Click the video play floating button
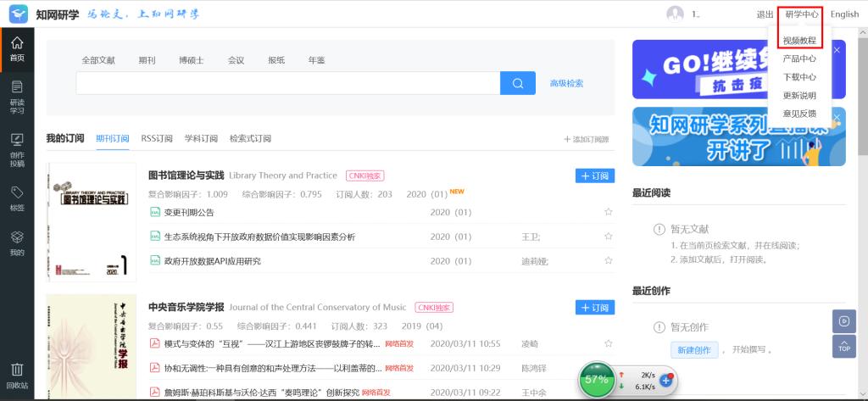The height and width of the screenshot is (401, 868). [843, 321]
